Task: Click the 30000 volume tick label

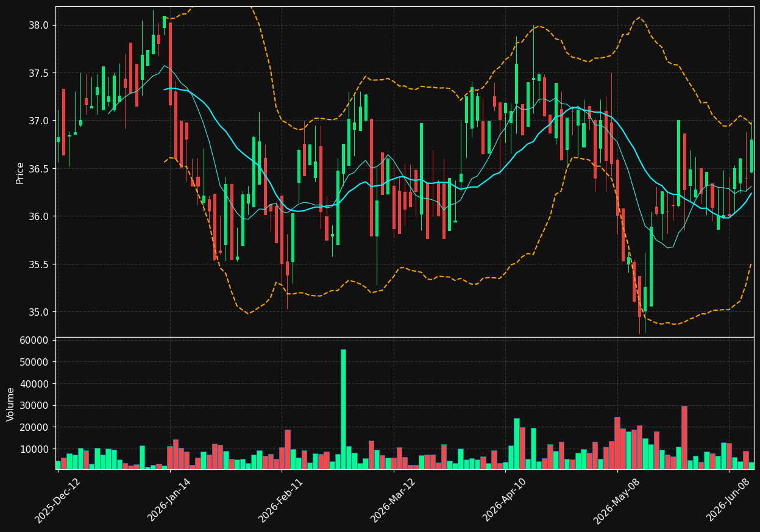Action: pyautogui.click(x=35, y=406)
